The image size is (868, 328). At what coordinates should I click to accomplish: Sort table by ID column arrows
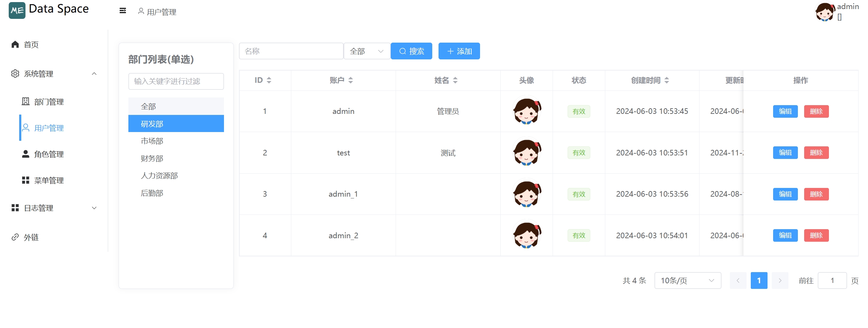[x=269, y=80]
